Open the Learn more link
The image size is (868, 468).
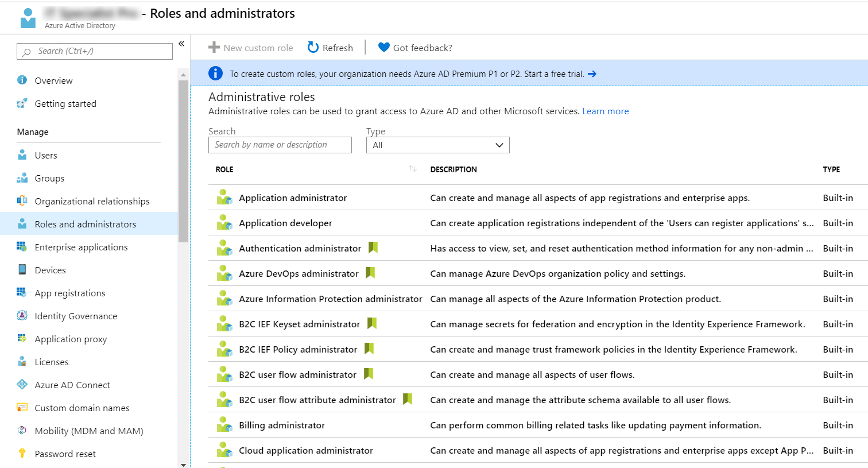(x=605, y=111)
